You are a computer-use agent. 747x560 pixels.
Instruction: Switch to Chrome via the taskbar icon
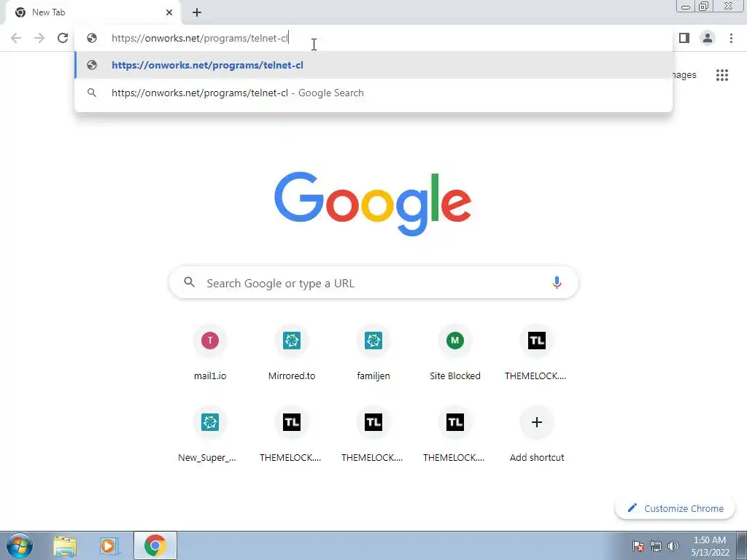[155, 545]
